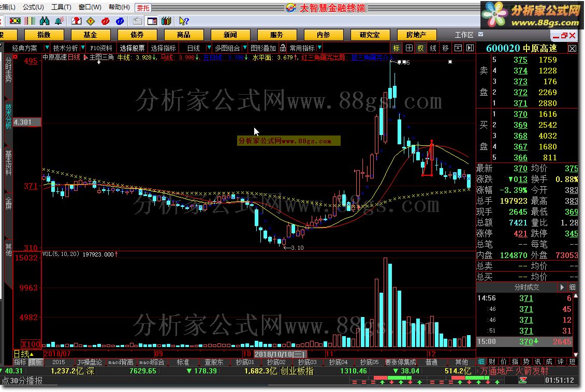The image size is (585, 392).
Task: Open the 帮助(H) menu
Action: (119, 7)
